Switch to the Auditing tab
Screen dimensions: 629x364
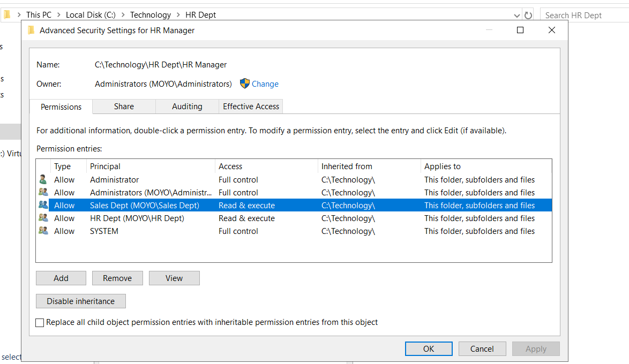click(187, 107)
